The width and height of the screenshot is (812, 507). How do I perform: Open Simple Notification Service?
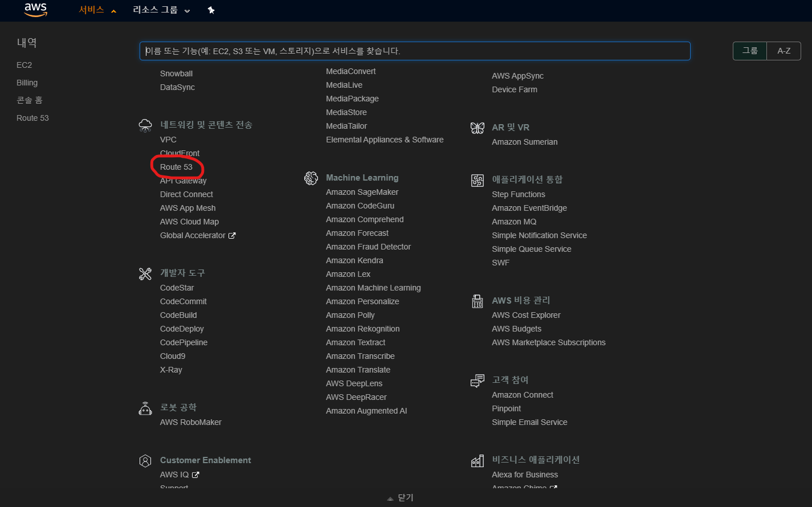pyautogui.click(x=540, y=235)
